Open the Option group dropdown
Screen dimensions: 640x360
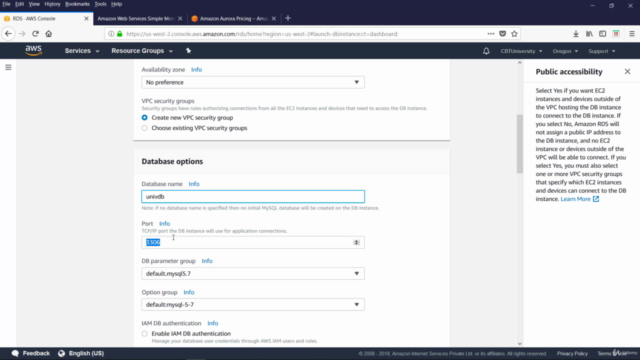pos(253,304)
